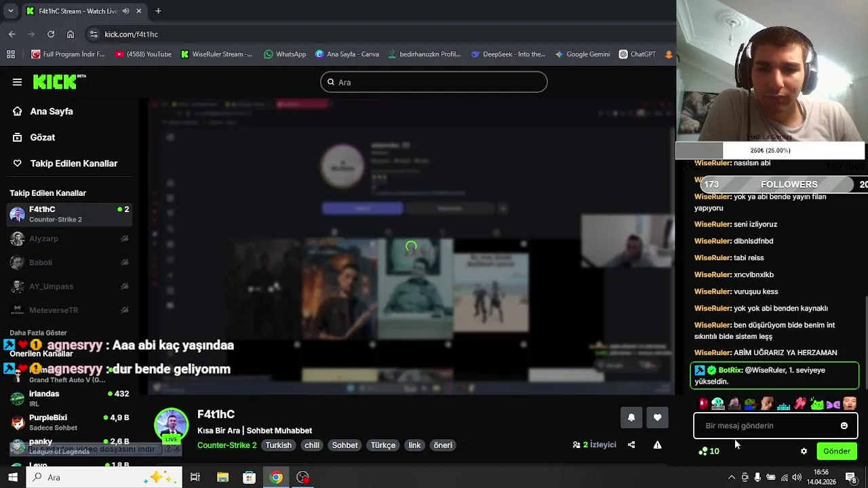
Task: Insert the Pepe frog emote
Action: pyautogui.click(x=750, y=404)
